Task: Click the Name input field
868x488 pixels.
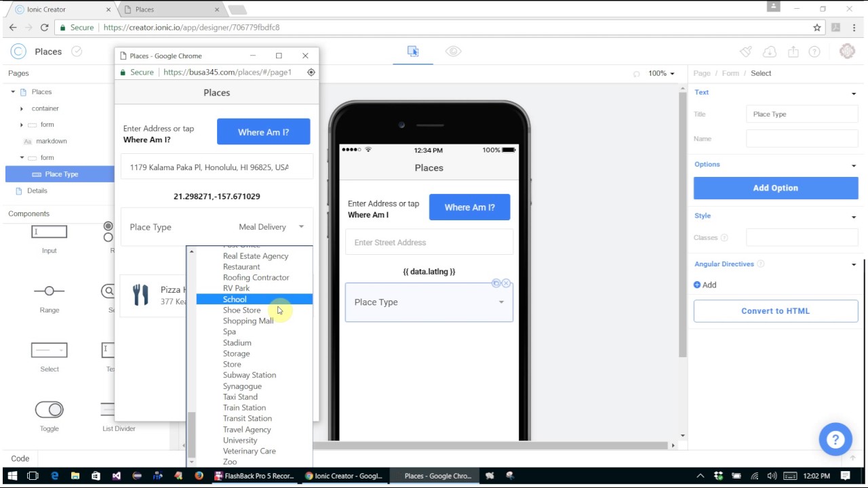Action: coord(802,138)
